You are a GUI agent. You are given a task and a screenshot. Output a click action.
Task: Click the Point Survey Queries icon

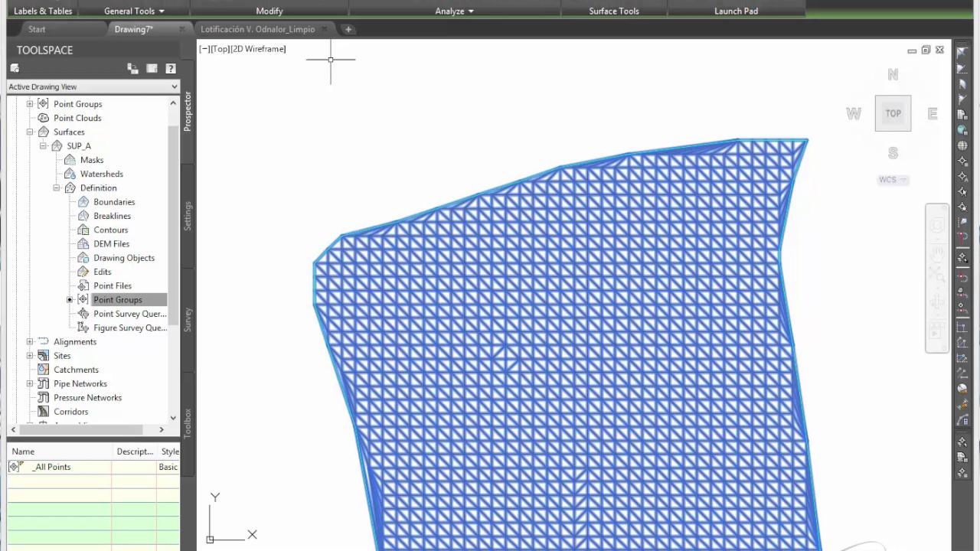83,314
